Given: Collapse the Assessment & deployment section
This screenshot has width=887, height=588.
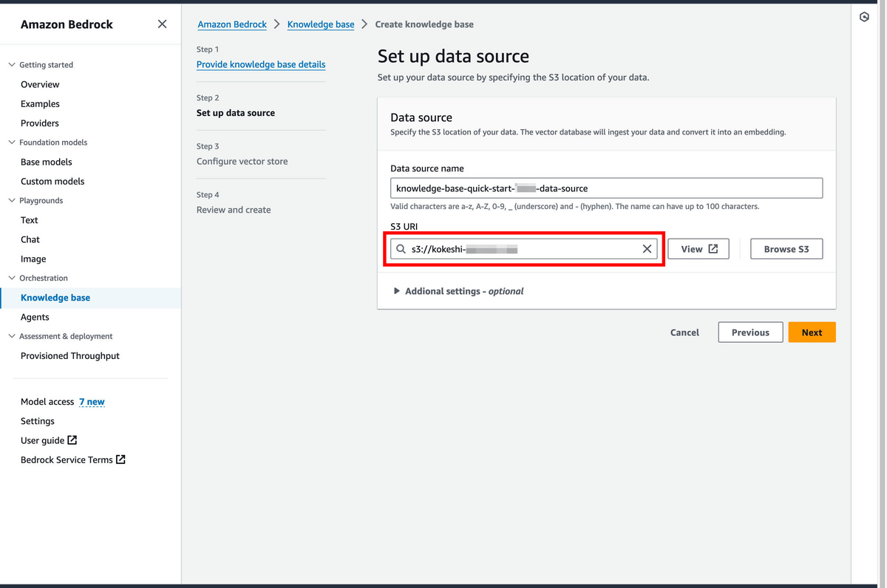Looking at the screenshot, I should click(x=12, y=336).
